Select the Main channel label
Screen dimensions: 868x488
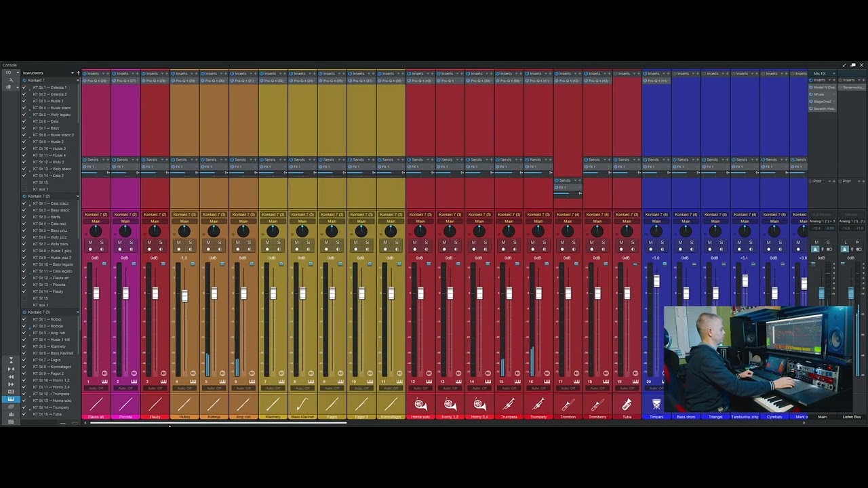822,417
